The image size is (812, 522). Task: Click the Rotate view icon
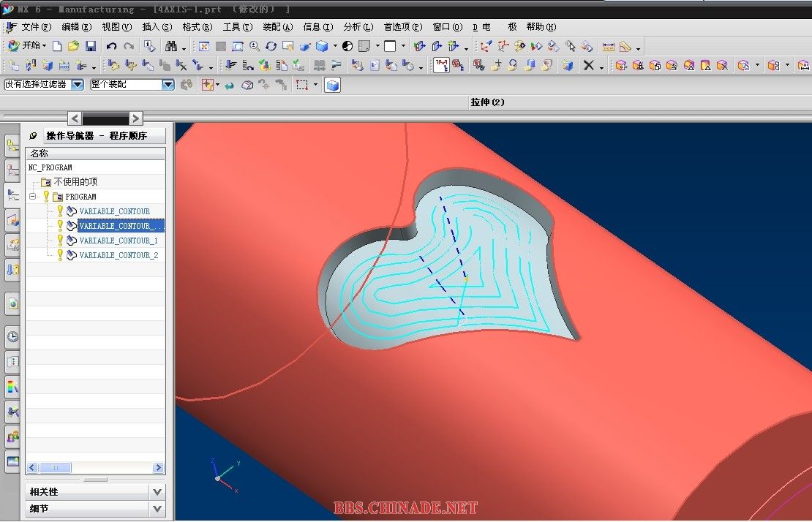271,46
